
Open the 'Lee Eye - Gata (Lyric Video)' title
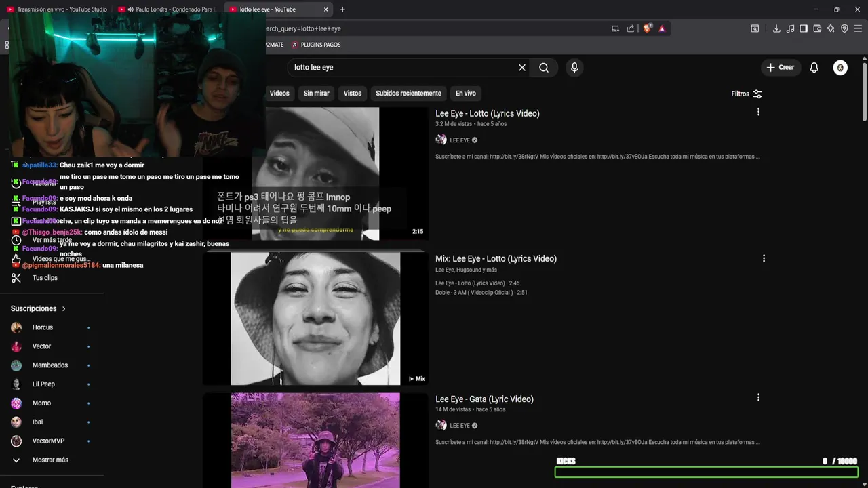[x=484, y=399]
